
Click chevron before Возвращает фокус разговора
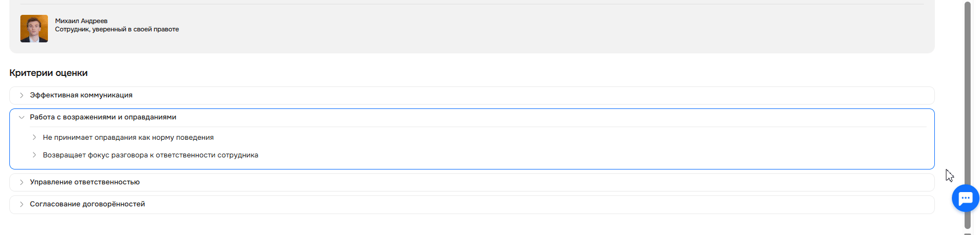click(x=34, y=155)
